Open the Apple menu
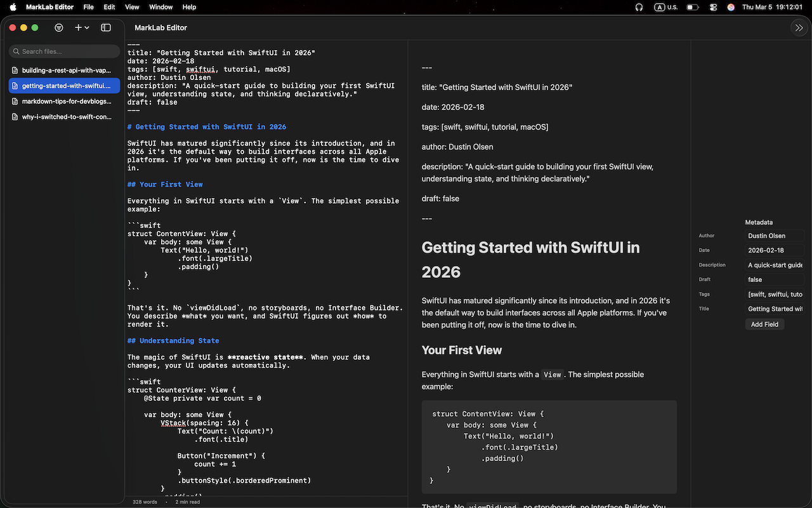This screenshot has width=812, height=508. point(12,7)
